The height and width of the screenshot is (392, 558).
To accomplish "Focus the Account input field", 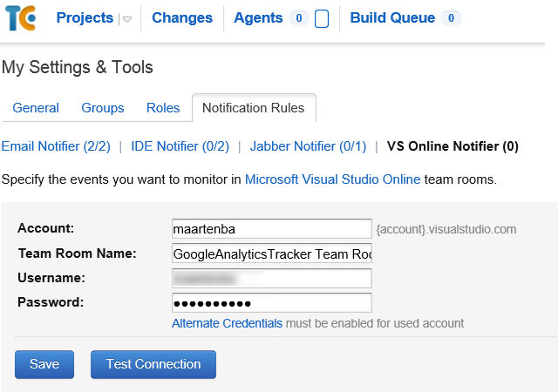I will [272, 229].
